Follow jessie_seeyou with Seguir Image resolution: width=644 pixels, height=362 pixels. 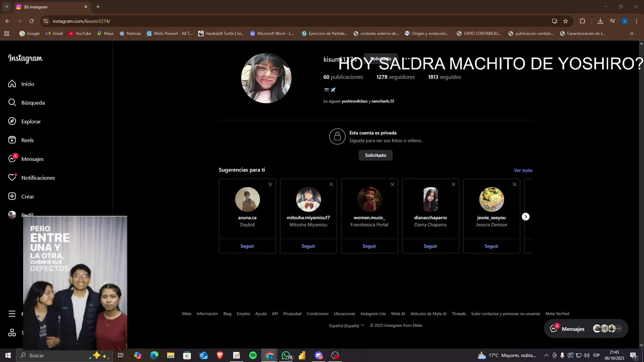click(x=492, y=246)
